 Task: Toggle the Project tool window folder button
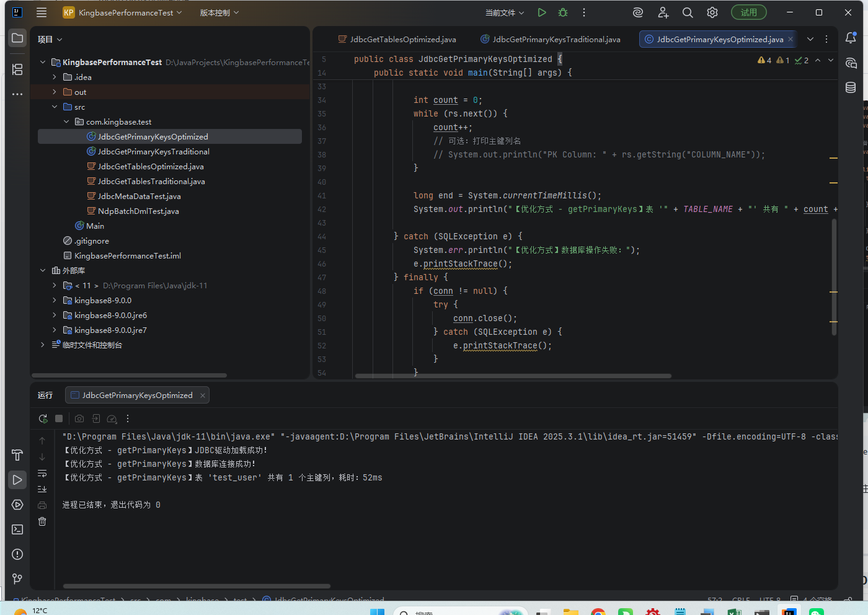(x=17, y=38)
